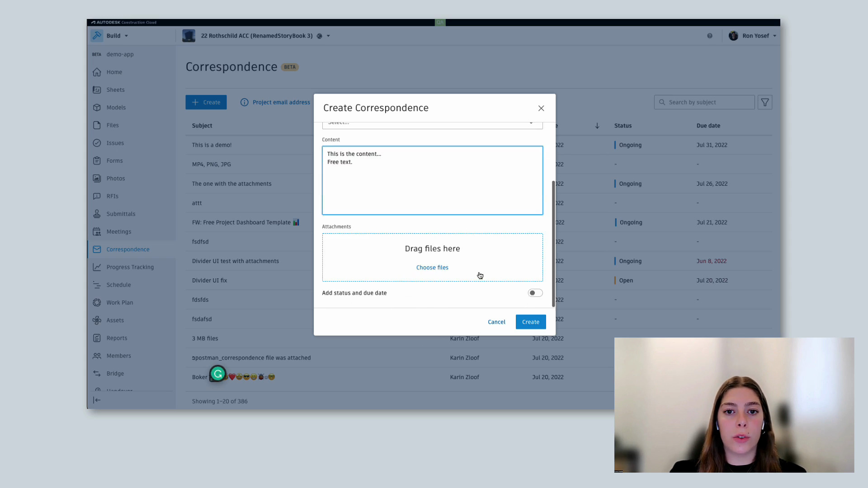Click into the Search by subject field
This screenshot has width=868, height=488.
click(x=704, y=102)
